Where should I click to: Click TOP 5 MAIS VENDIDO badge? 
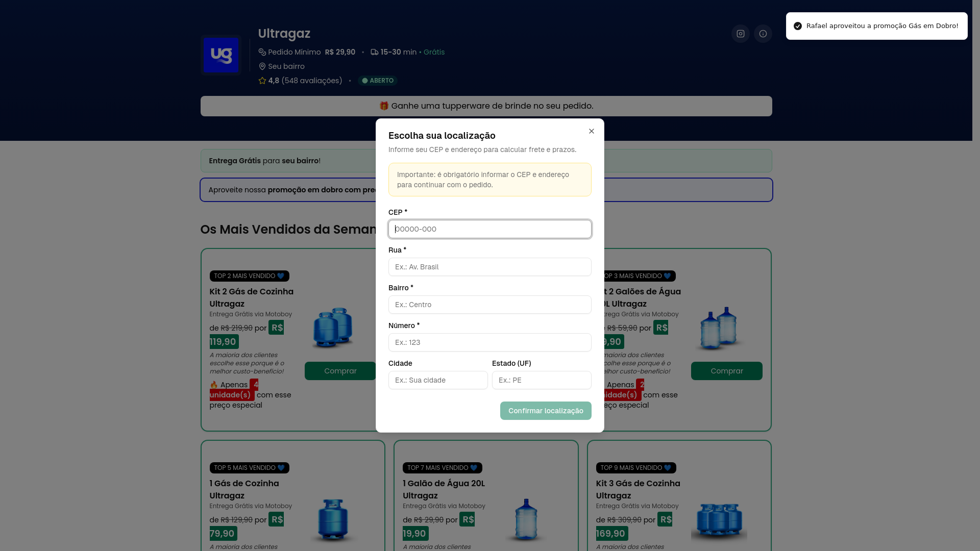(x=249, y=468)
